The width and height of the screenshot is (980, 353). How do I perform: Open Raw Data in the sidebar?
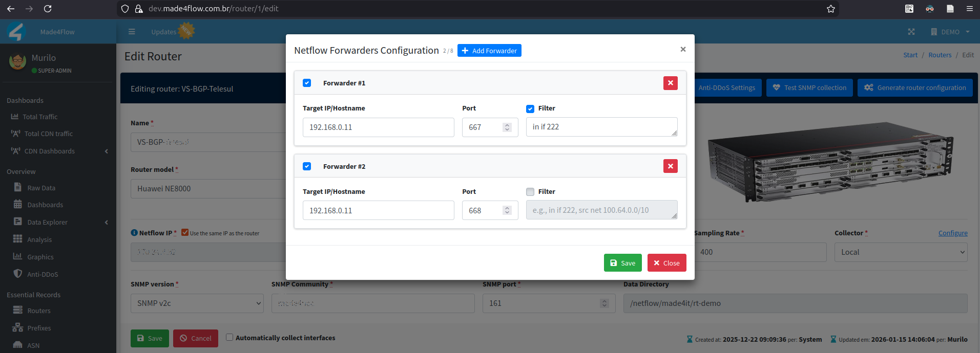point(41,188)
